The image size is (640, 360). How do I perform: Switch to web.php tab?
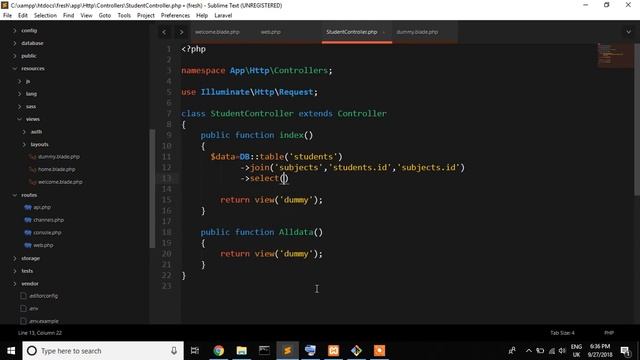click(x=271, y=32)
